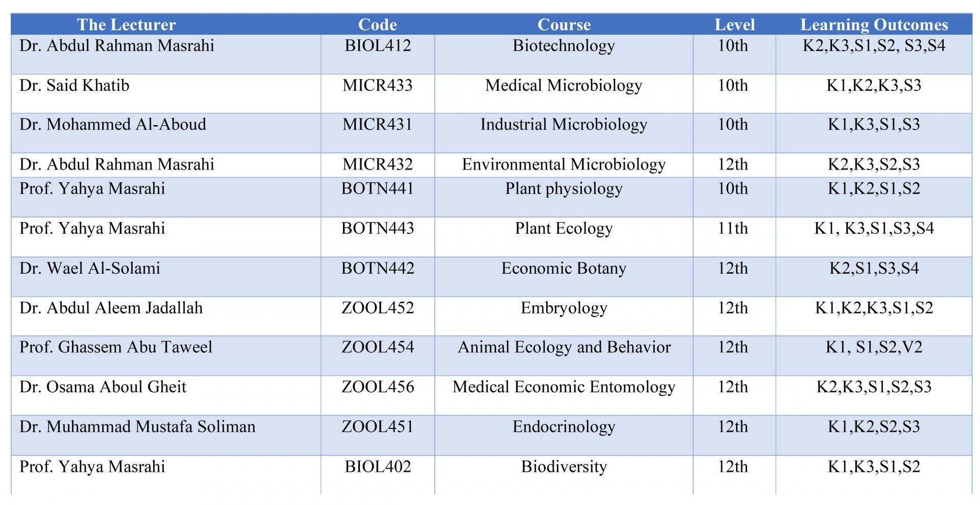The image size is (980, 505).
Task: Select the "Level" column header
Action: click(734, 25)
